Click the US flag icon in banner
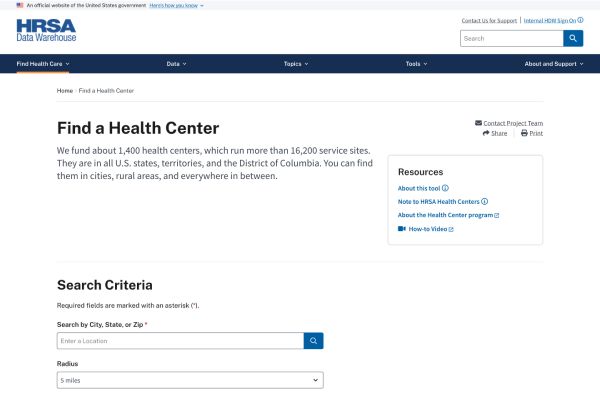 [x=20, y=5]
